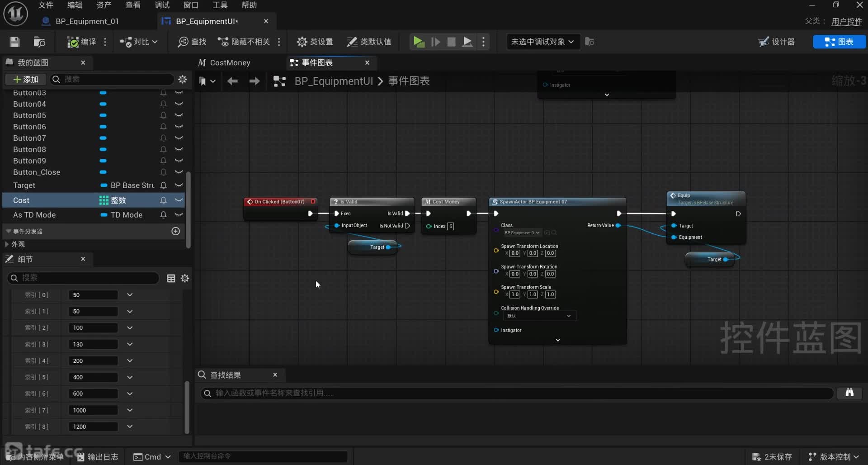Select the Cost variable's integer type swatch
868x465 pixels.
coord(104,200)
